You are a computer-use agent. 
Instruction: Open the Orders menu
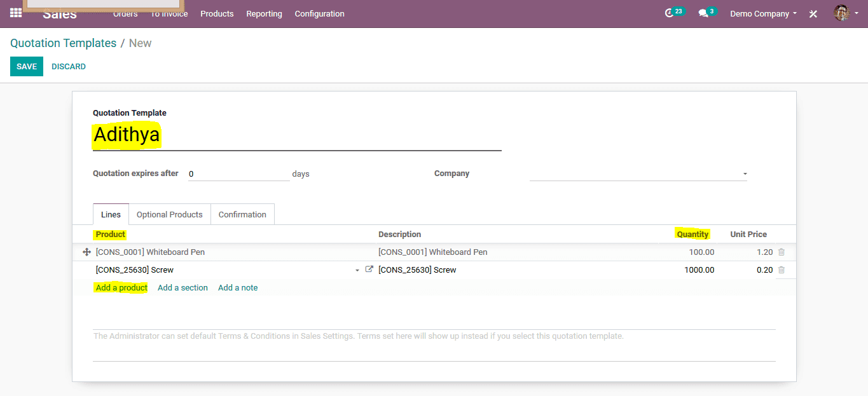125,13
